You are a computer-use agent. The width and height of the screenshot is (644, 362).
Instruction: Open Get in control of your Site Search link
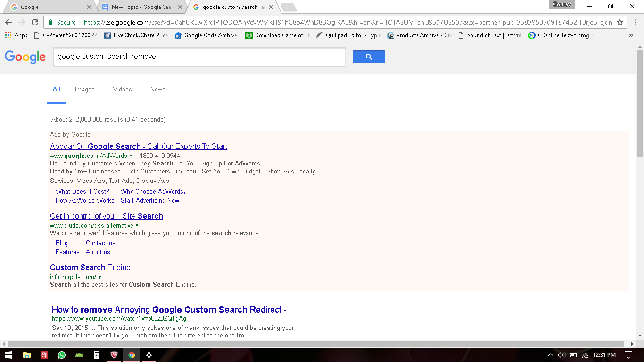coord(107,216)
